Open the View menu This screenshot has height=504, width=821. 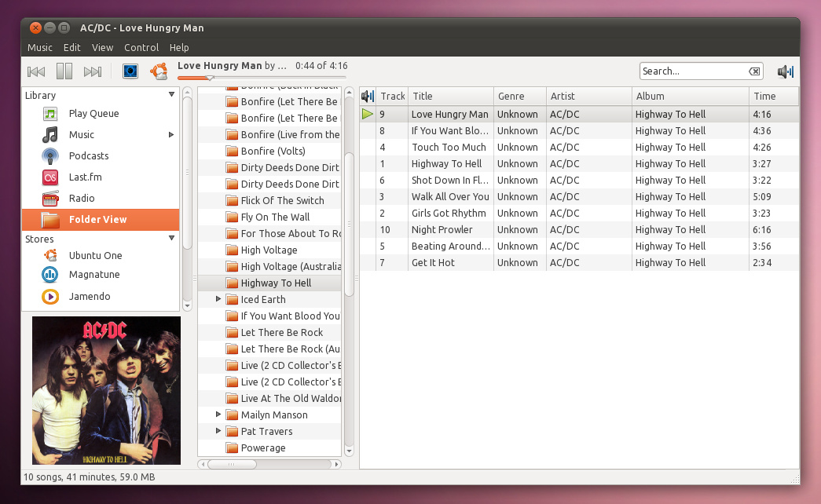[102, 47]
